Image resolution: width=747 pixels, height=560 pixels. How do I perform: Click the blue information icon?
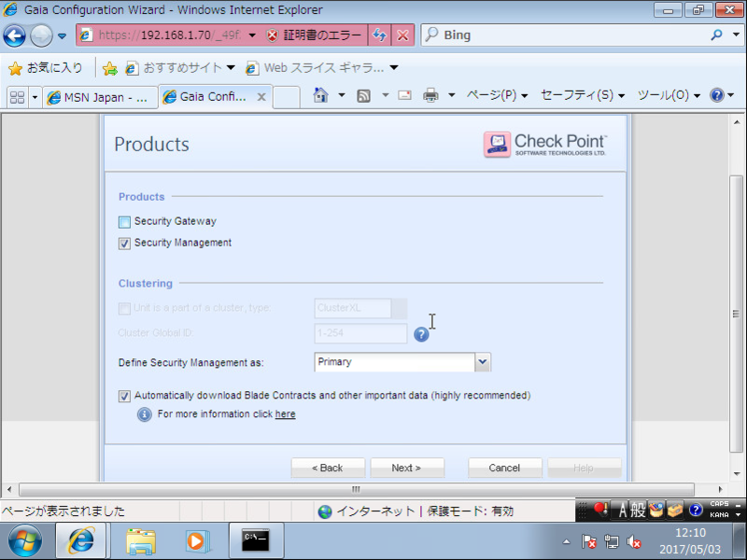[145, 414]
